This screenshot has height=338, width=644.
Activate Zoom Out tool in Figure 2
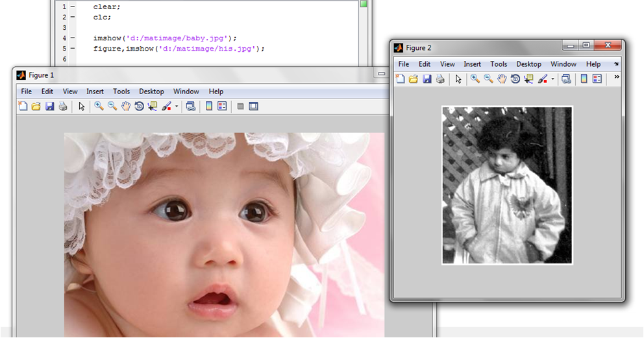point(488,78)
